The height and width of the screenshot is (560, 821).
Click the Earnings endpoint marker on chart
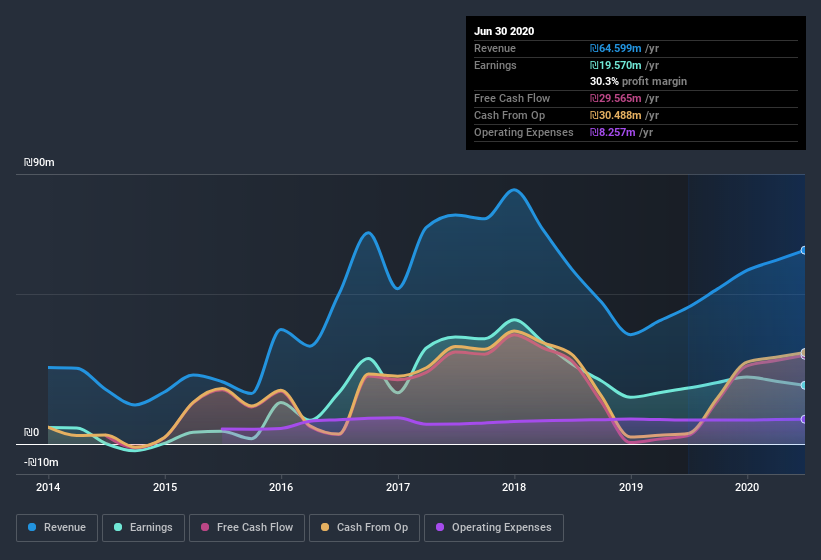pos(804,385)
